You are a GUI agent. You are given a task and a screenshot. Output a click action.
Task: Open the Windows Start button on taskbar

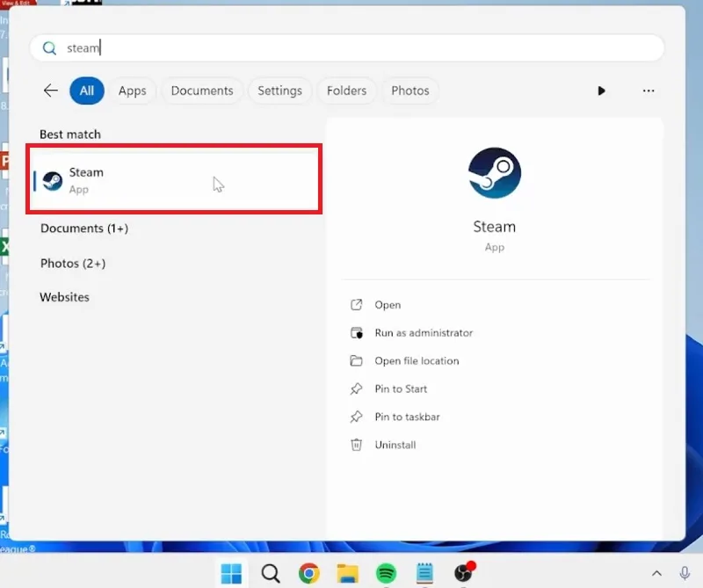coord(231,573)
